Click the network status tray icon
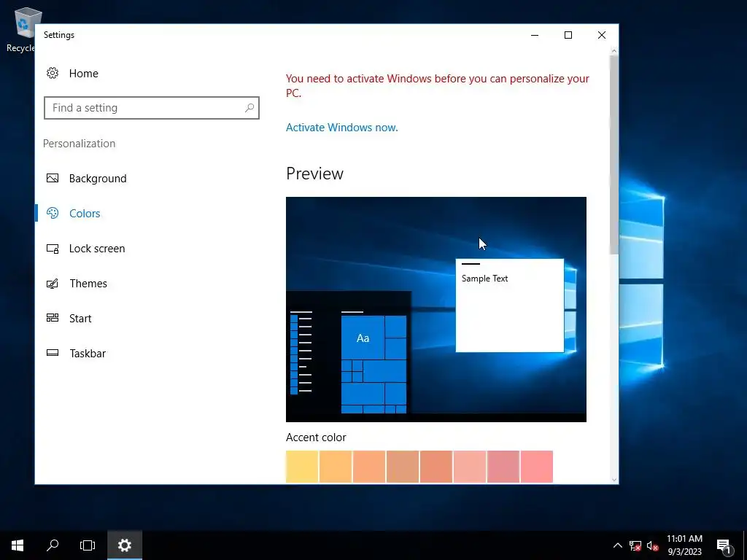 click(635, 545)
